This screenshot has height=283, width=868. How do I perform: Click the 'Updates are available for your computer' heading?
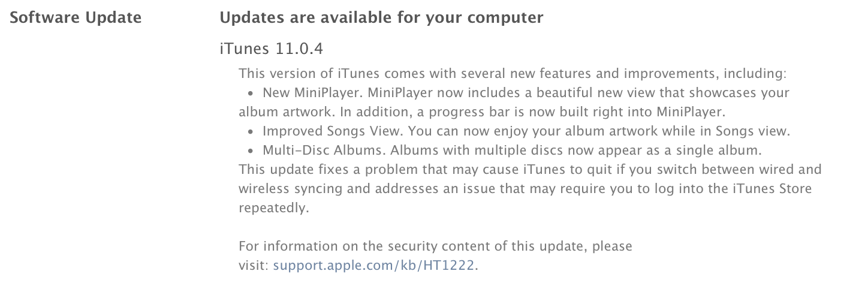[382, 18]
